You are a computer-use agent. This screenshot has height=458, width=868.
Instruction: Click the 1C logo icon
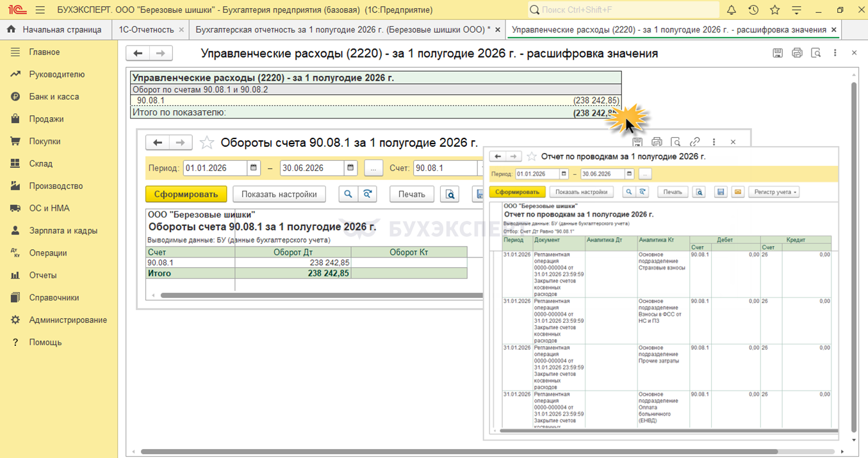17,10
